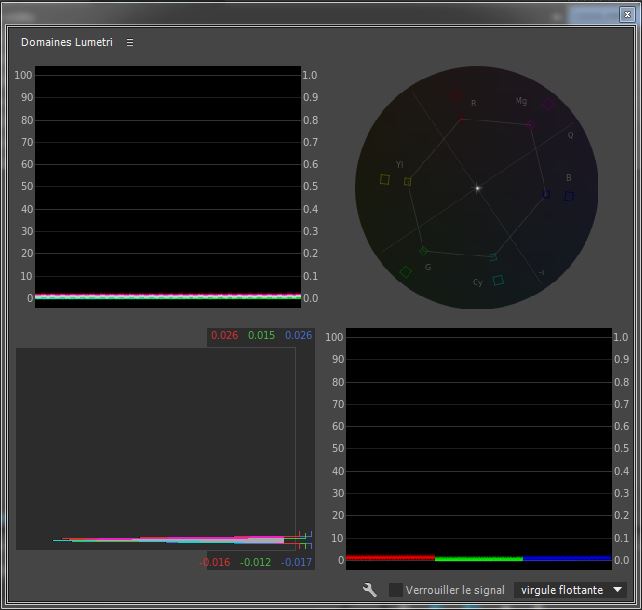642x610 pixels.
Task: Click the red target box on vectorscope
Action: pyautogui.click(x=456, y=97)
